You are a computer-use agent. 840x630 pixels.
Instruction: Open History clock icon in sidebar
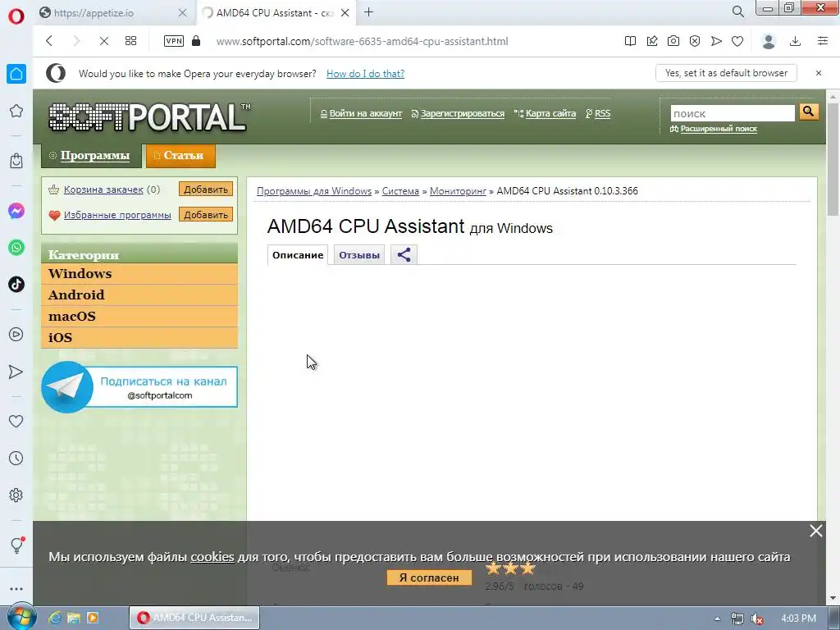[16, 458]
